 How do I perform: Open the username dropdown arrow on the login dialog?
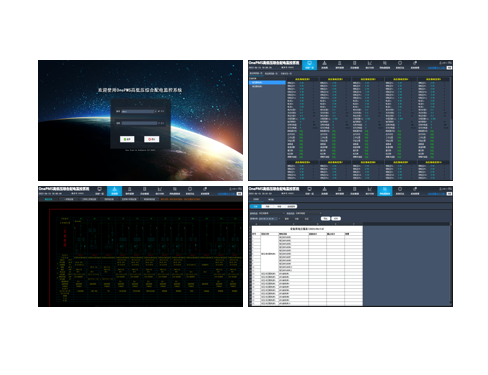click(155, 111)
